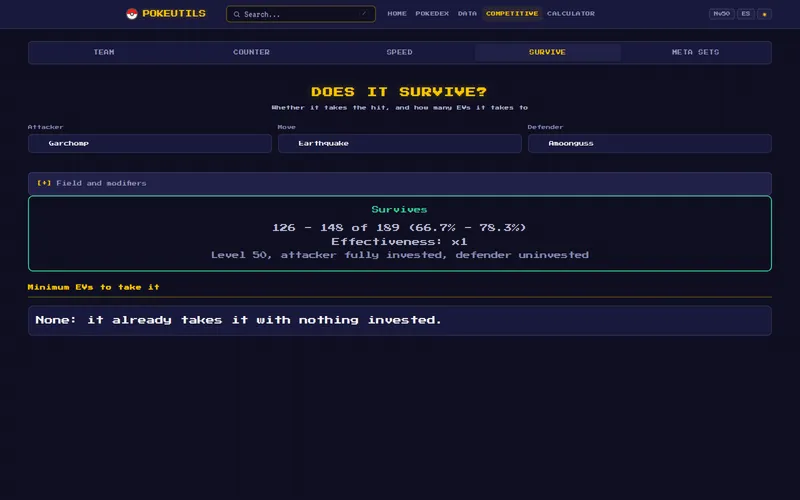Open the Data nav item
The height and width of the screenshot is (500, 800).
tap(467, 14)
